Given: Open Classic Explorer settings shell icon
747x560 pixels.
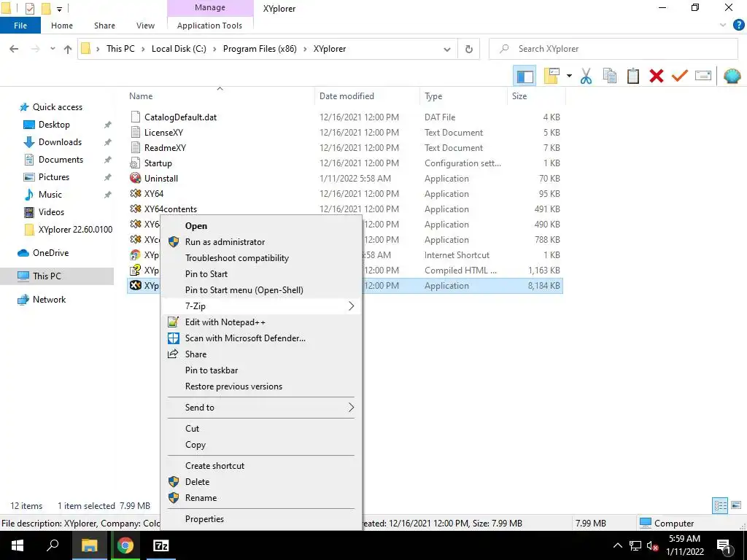Looking at the screenshot, I should [x=732, y=76].
